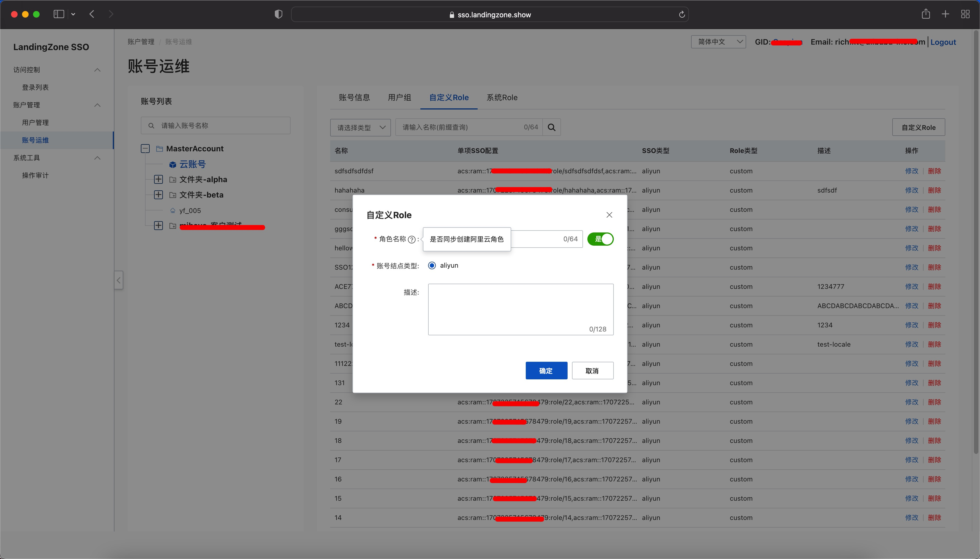980x559 pixels.
Task: Switch to the 系统Role tab
Action: click(502, 97)
